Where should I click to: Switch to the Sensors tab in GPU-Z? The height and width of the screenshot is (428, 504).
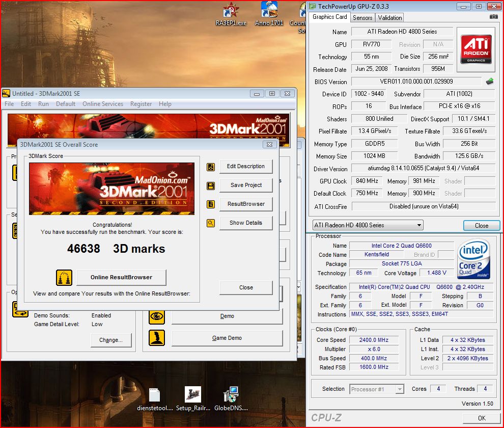pos(362,18)
